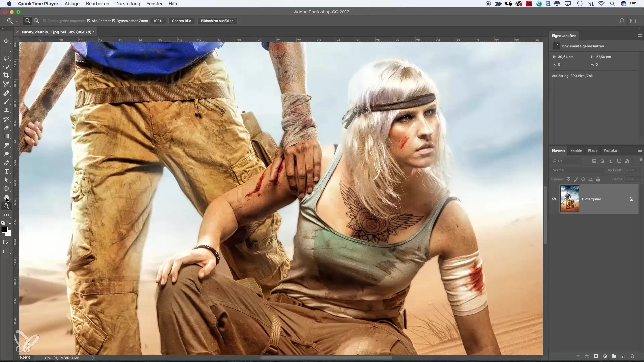Open the Edit Toolbar three-dots menu
This screenshot has width=644, height=362.
(x=6, y=215)
